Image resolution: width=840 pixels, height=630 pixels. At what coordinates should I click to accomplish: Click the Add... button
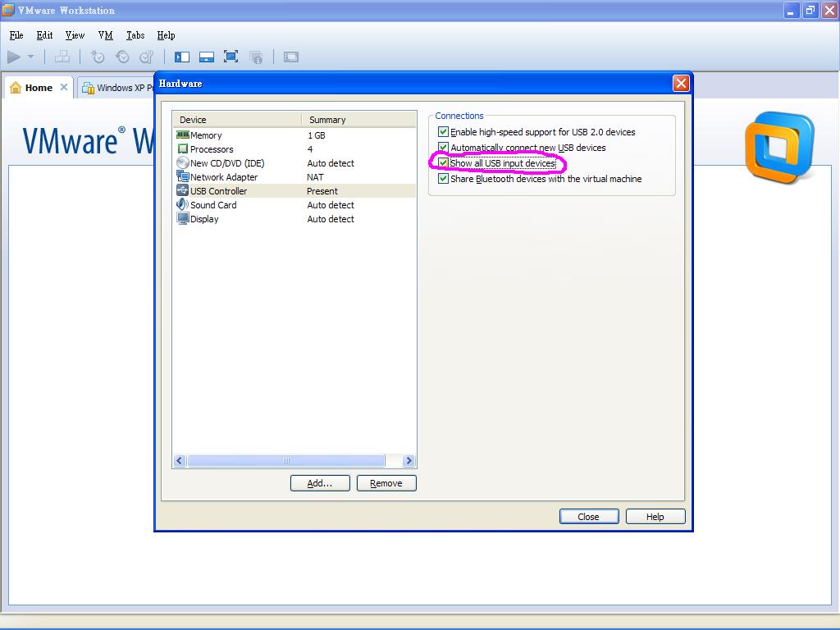pyautogui.click(x=320, y=483)
